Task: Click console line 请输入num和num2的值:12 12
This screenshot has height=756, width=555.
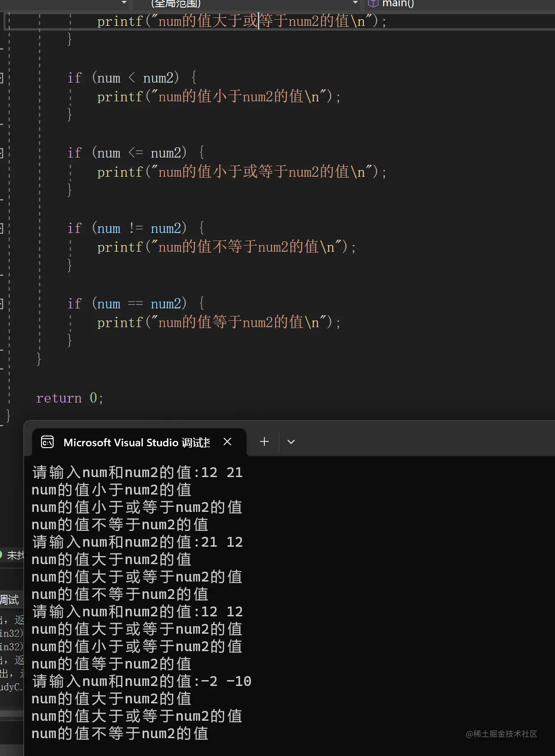Action: pos(138,611)
